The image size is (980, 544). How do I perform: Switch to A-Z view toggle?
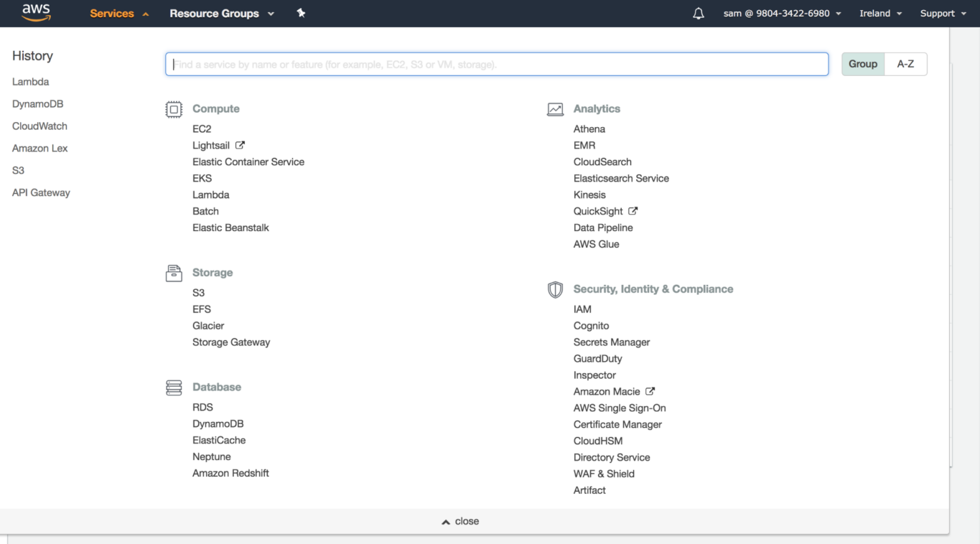point(905,64)
